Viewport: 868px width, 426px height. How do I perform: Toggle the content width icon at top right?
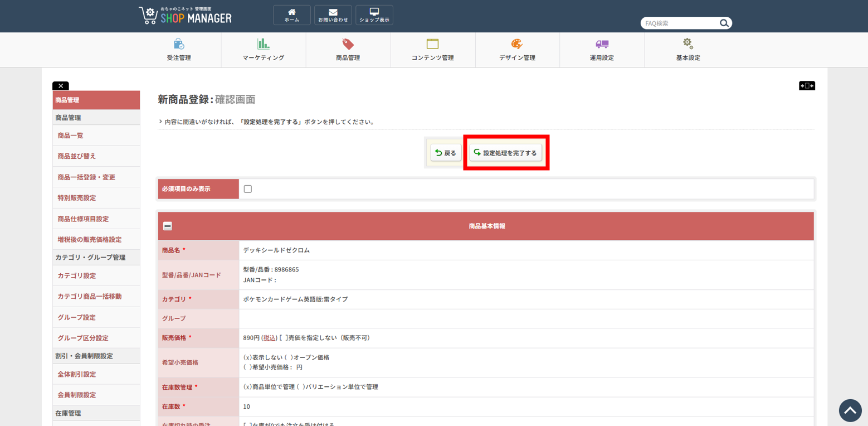[x=806, y=86]
